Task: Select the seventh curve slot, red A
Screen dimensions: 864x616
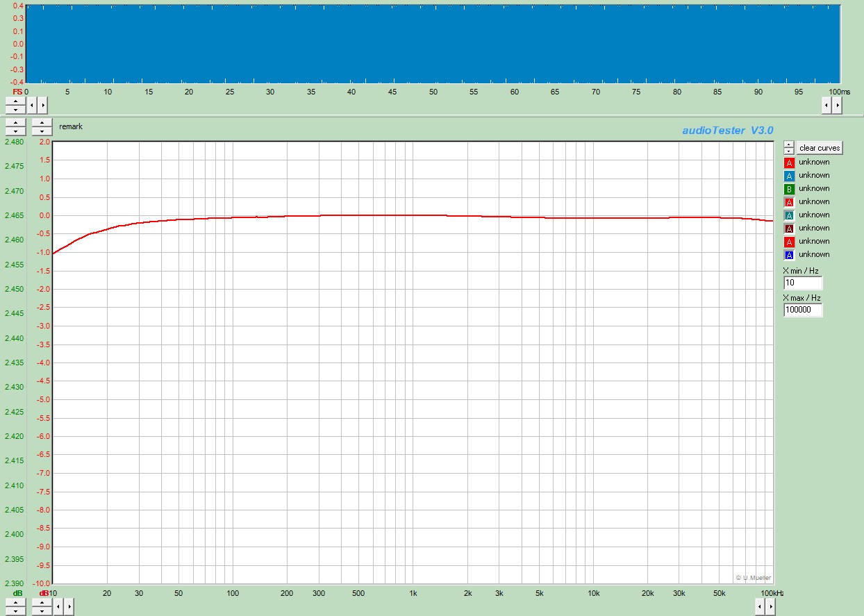Action: click(x=789, y=242)
